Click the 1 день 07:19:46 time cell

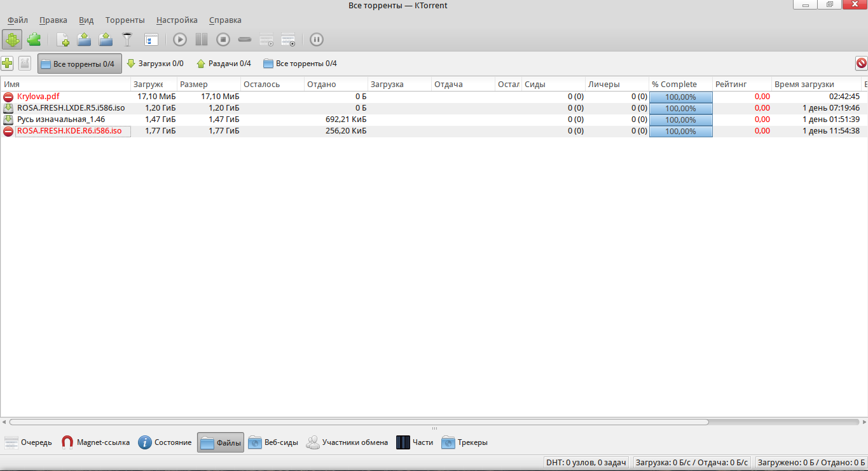(830, 109)
